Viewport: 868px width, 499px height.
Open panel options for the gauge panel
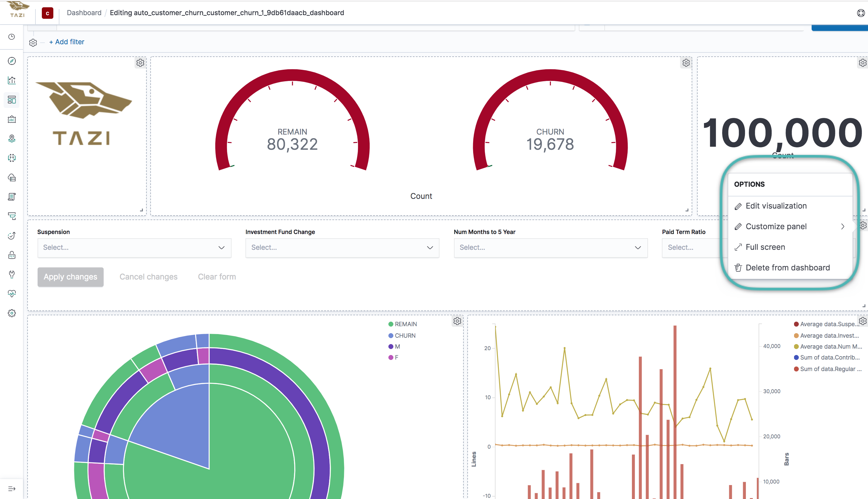pos(686,63)
